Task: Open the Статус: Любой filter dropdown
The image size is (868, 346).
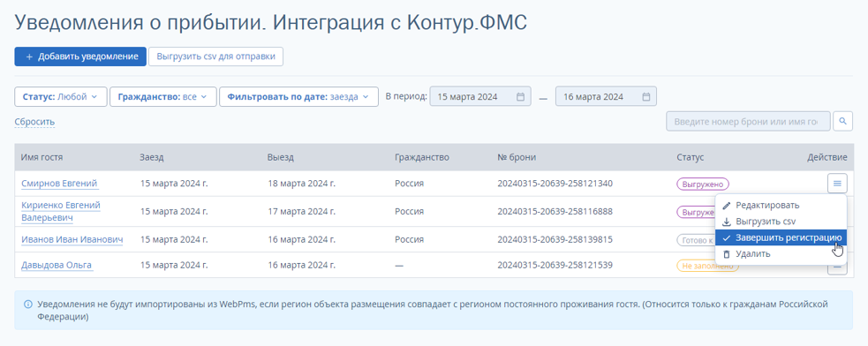Action: click(60, 96)
